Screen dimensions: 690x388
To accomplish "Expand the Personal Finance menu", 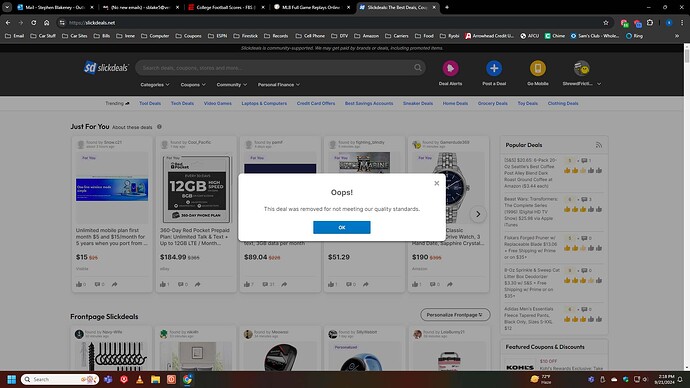I will pos(279,84).
